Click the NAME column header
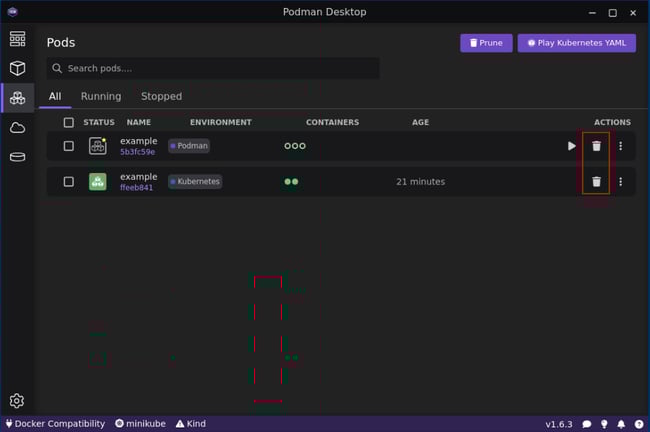 [138, 122]
